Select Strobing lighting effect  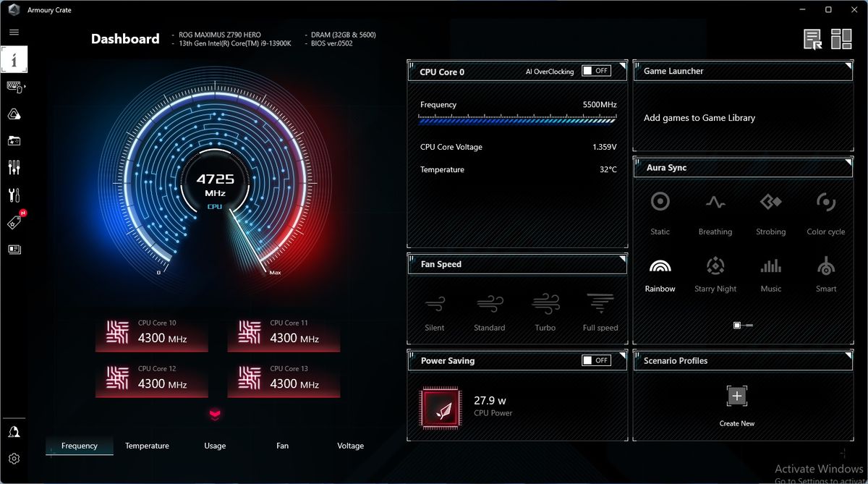[771, 213]
